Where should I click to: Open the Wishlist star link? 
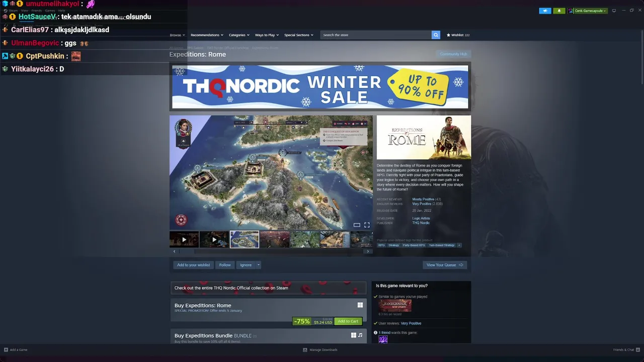click(x=458, y=35)
